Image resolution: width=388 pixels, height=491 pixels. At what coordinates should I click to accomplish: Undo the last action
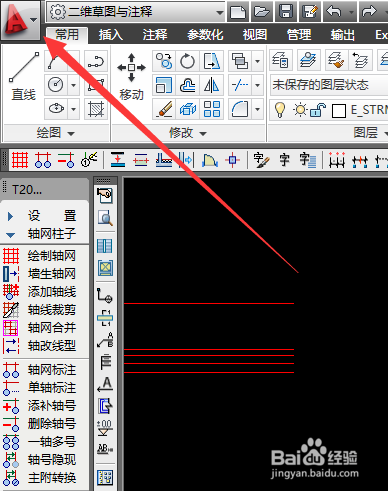coord(334,12)
